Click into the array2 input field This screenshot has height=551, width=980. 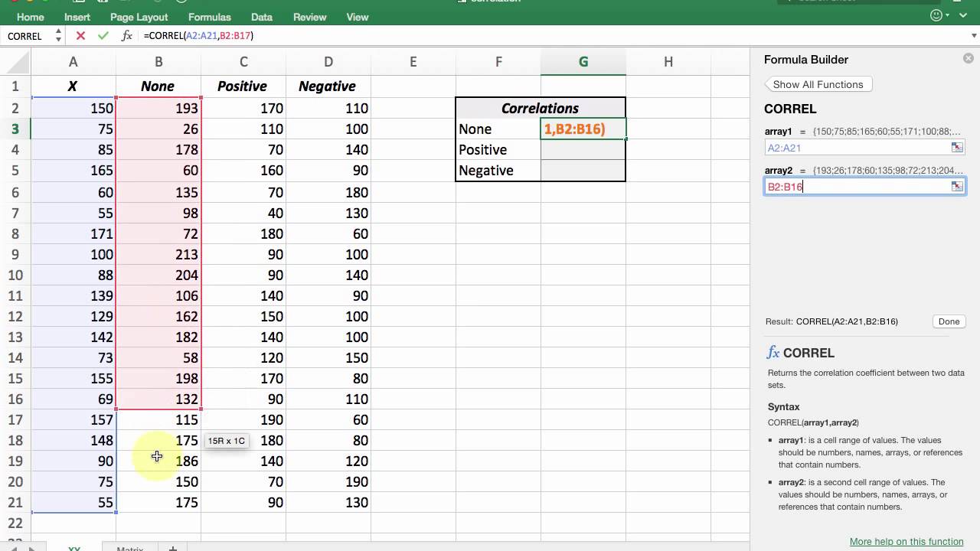click(x=864, y=187)
